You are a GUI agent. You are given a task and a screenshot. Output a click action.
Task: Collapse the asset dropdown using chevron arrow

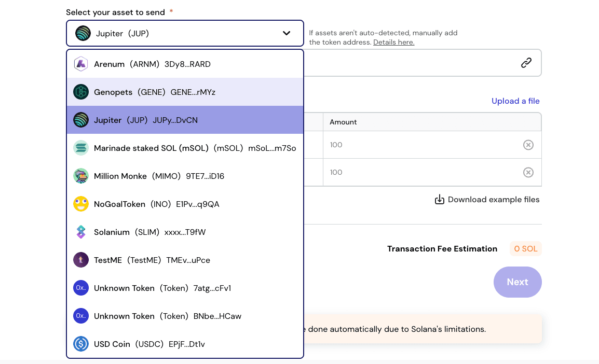287,33
